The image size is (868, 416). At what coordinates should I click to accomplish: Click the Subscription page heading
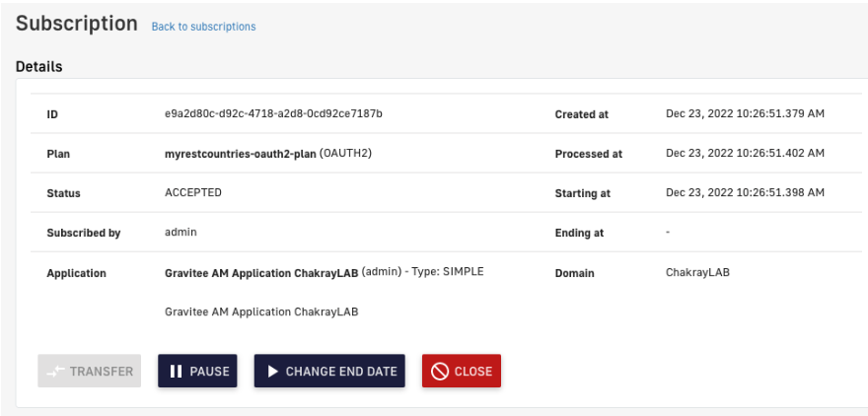[x=77, y=24]
